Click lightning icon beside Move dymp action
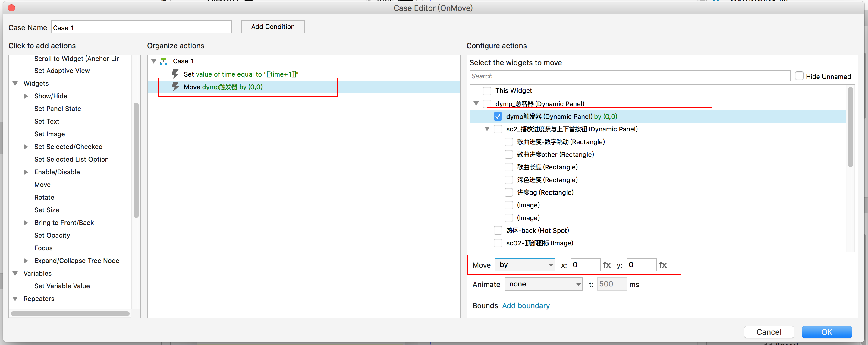This screenshot has height=345, width=868. (175, 87)
